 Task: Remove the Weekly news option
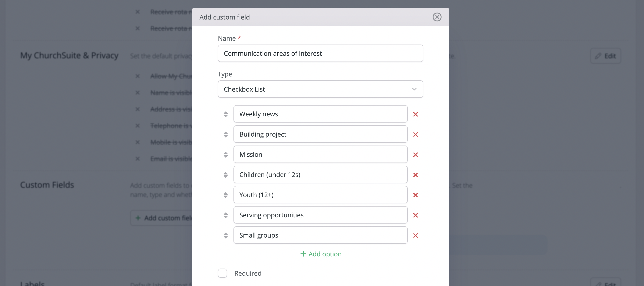coord(416,114)
